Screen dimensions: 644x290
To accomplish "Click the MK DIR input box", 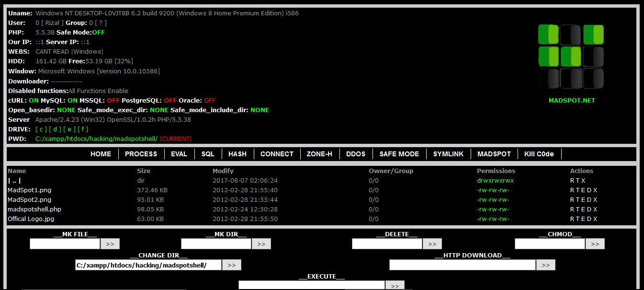I will pyautogui.click(x=215, y=244).
